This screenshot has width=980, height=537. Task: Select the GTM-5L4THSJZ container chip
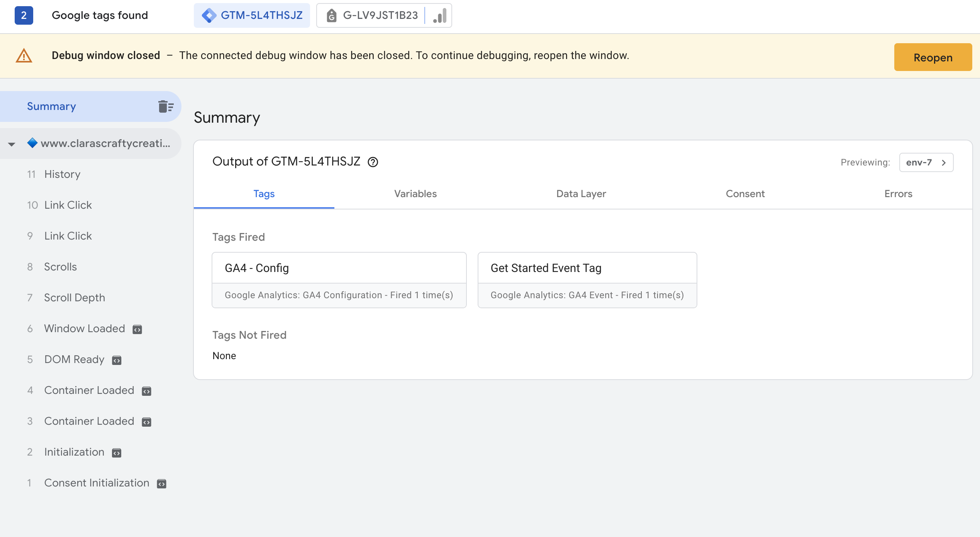pyautogui.click(x=252, y=15)
